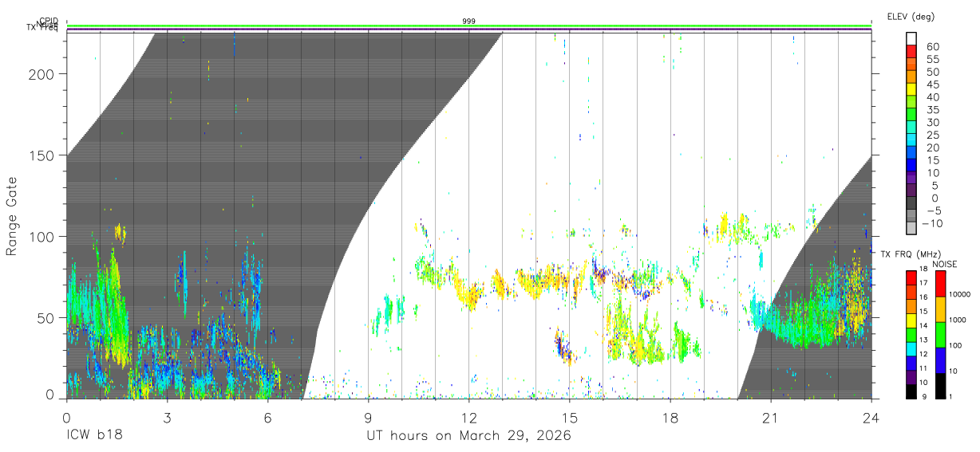Click the "9" UT hour tick label on x-axis

pos(368,418)
